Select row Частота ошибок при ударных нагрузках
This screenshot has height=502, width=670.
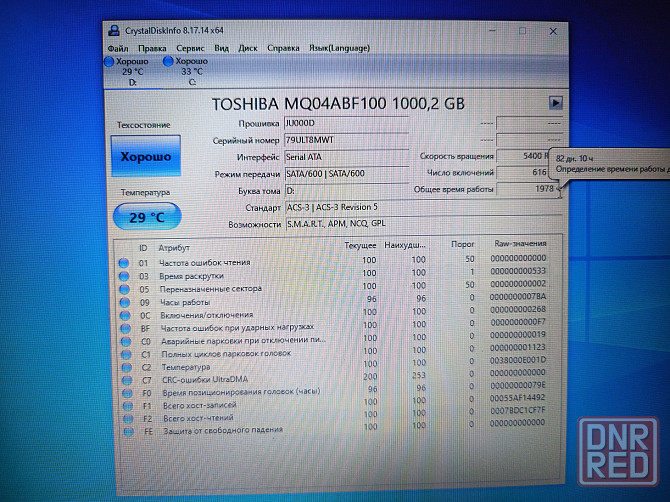point(334,326)
